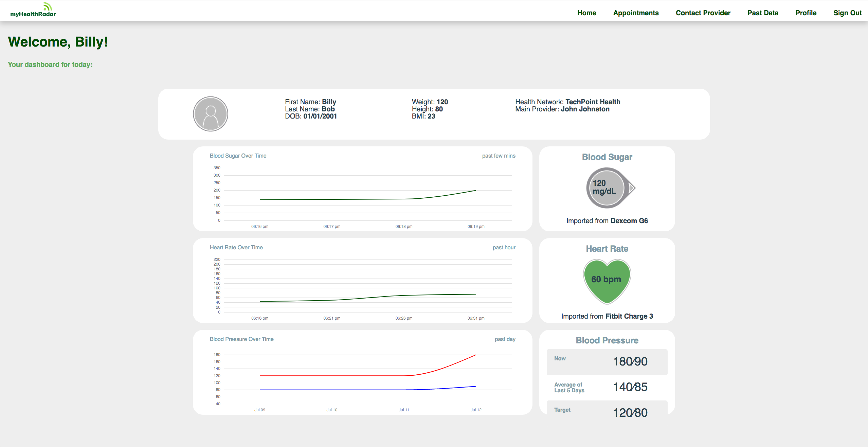868x447 pixels.
Task: Click the red systolic line in chart
Action: click(333, 376)
